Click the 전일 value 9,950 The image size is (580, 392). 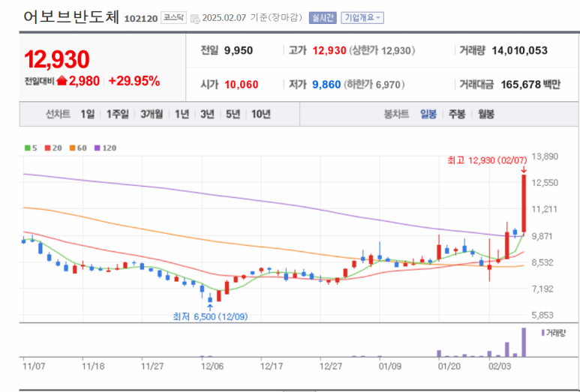tap(239, 51)
